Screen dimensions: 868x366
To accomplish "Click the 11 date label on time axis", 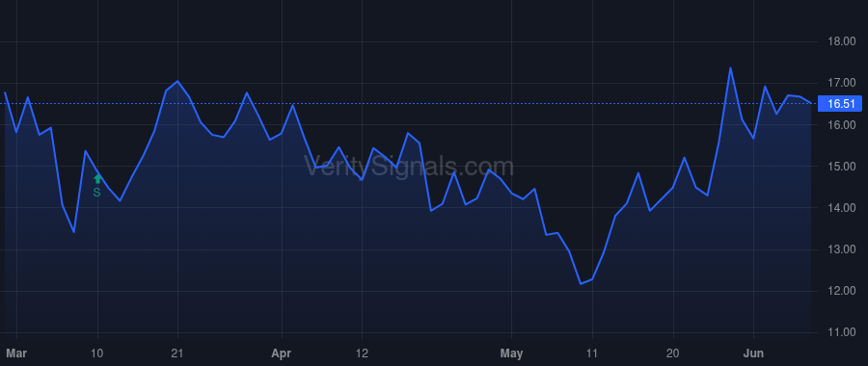I will tap(592, 353).
